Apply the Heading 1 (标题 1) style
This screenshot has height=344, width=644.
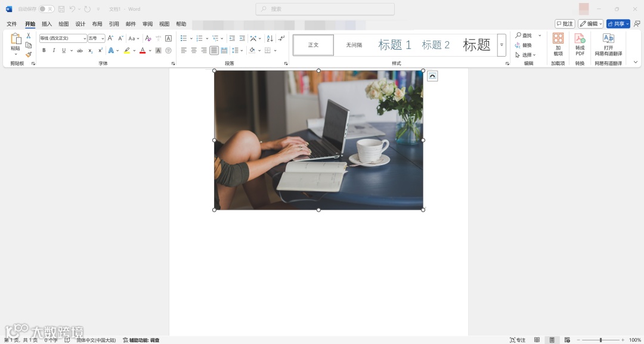pos(395,45)
